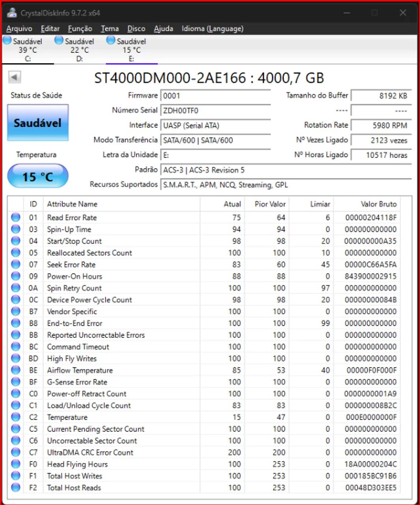The height and width of the screenshot is (505, 420).
Task: Click health orb for Current Pending Sector Count
Action: coord(15,428)
